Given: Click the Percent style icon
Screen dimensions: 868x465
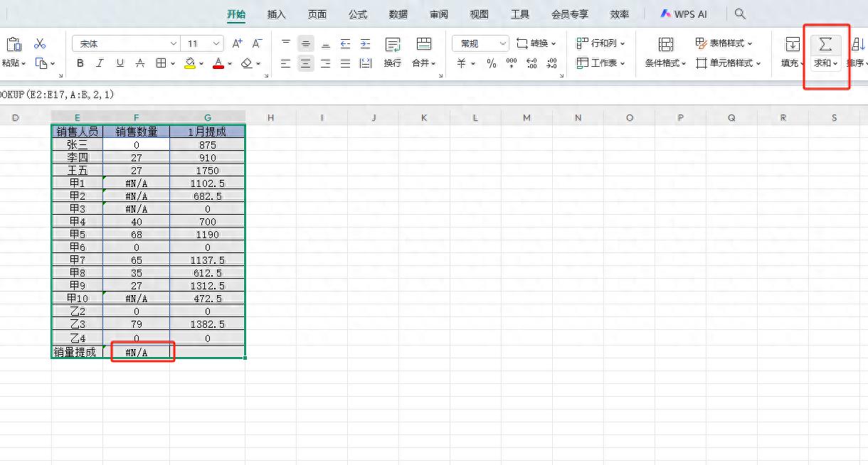Looking at the screenshot, I should click(492, 63).
